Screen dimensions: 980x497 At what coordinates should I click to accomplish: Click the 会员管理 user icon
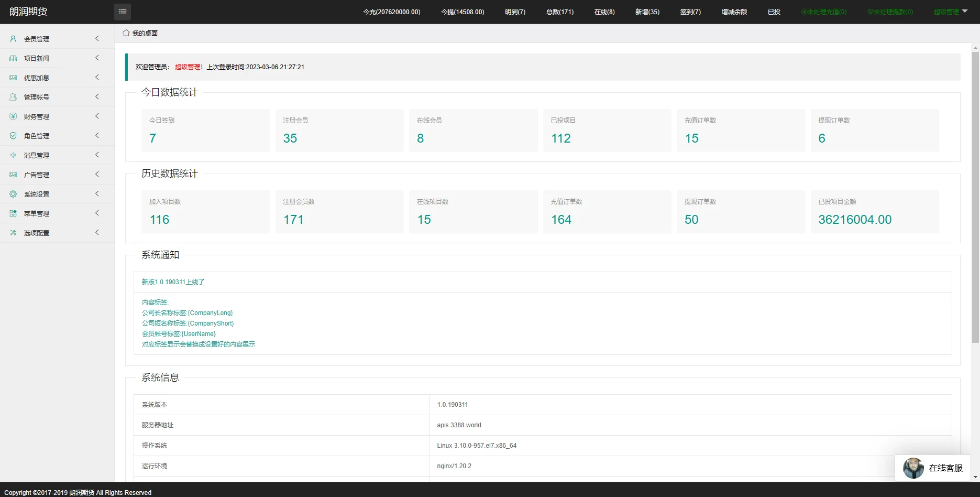[x=13, y=39]
